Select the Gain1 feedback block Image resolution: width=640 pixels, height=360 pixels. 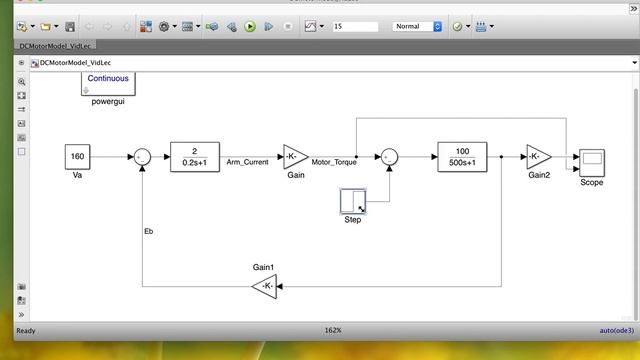(x=264, y=287)
